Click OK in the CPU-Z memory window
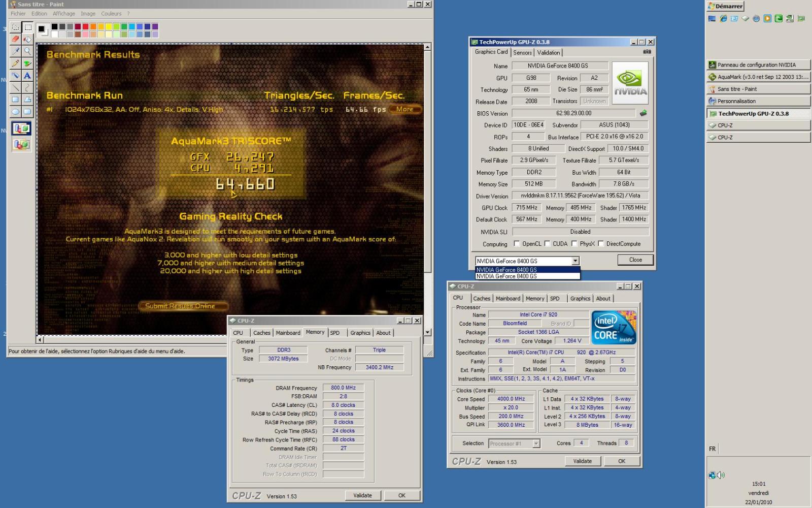Image resolution: width=812 pixels, height=508 pixels. [402, 495]
